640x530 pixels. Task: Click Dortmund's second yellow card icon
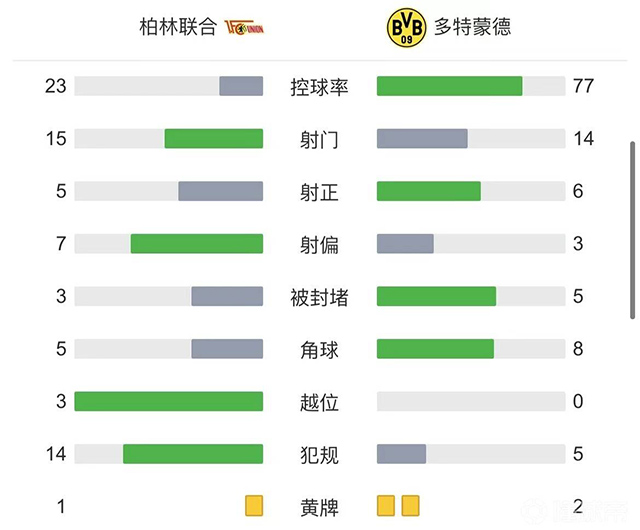click(410, 506)
